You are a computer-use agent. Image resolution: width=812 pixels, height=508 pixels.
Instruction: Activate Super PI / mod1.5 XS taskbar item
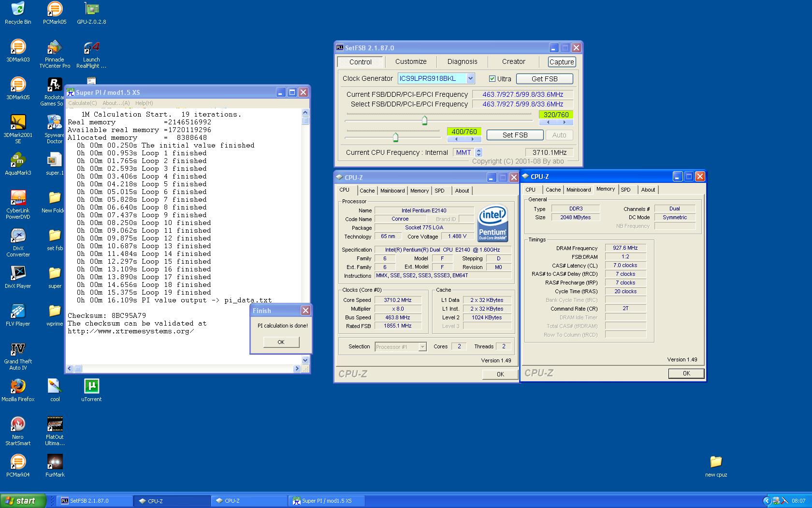point(326,501)
